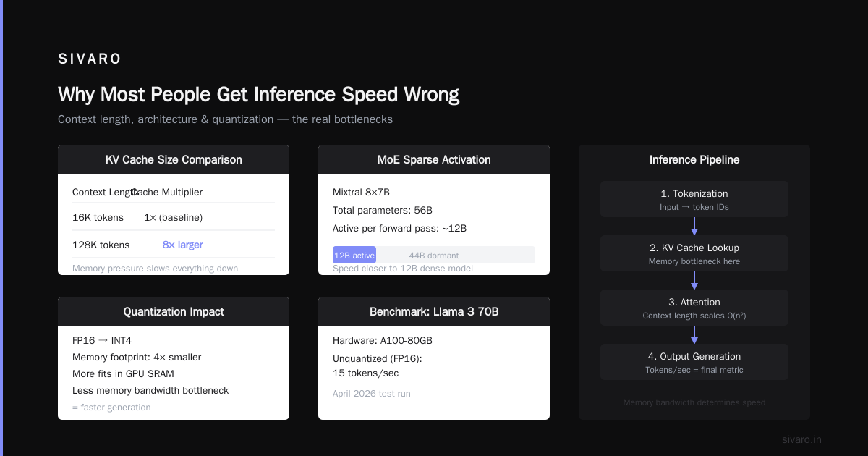
Task: Click the subtitle about context length, architecture & quantization
Action: tap(225, 119)
